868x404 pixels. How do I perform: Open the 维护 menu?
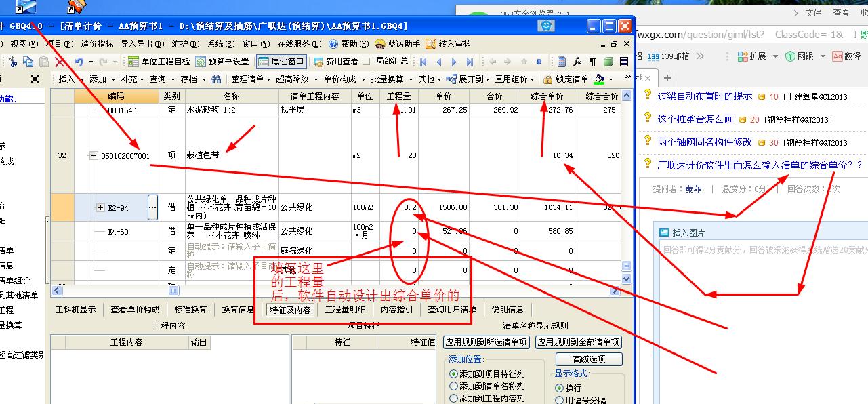pos(184,43)
